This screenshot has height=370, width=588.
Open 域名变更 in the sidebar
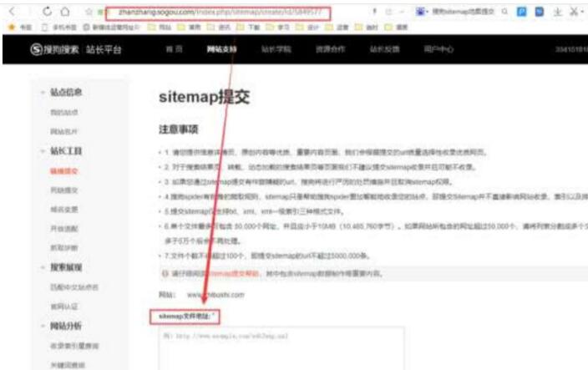[x=64, y=209]
